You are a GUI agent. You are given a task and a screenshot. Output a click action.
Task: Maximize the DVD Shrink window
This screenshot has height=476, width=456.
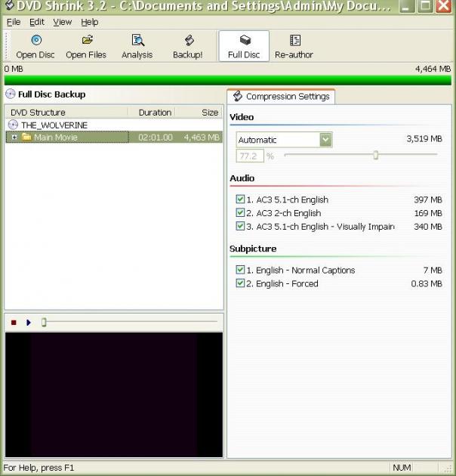pos(425,6)
